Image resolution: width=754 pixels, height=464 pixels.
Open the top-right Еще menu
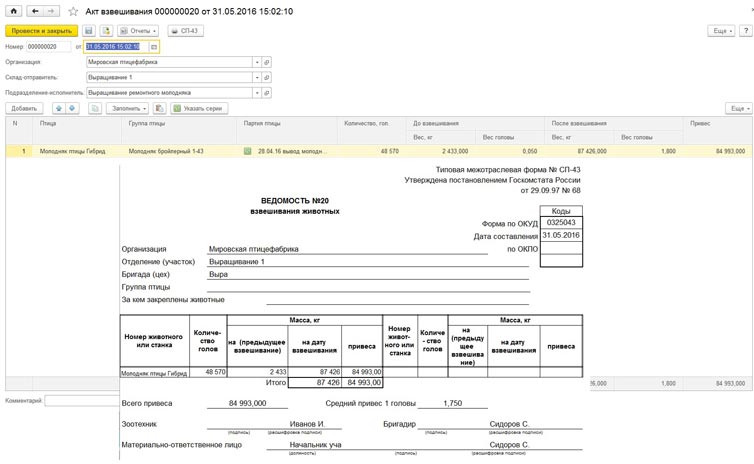[x=721, y=31]
